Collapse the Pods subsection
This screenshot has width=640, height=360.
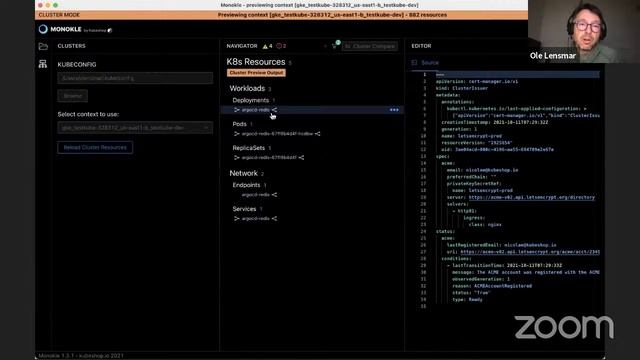click(x=240, y=124)
